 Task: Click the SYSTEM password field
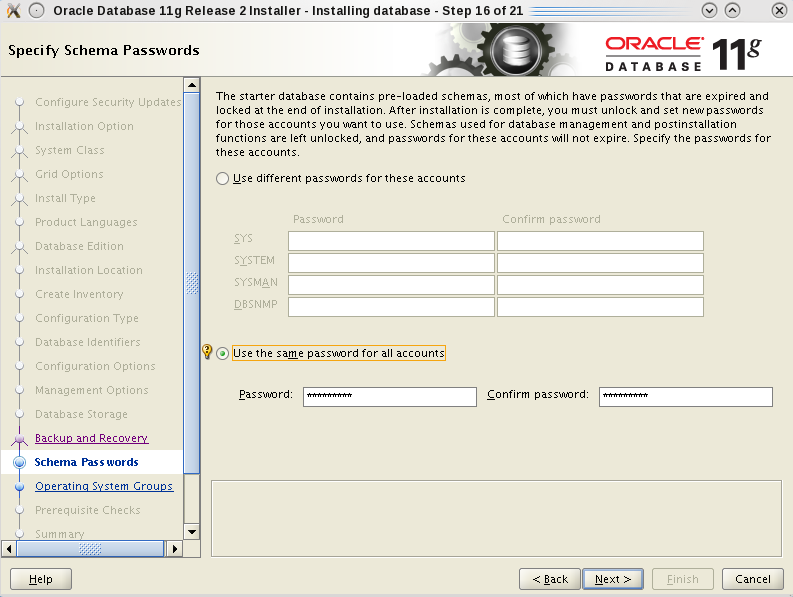tap(391, 263)
